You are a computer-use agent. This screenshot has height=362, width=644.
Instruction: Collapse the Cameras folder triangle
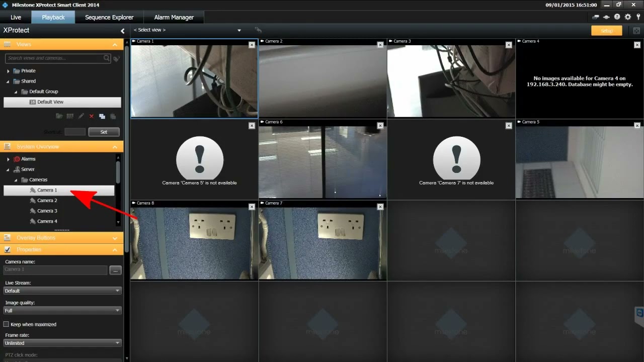(16, 179)
